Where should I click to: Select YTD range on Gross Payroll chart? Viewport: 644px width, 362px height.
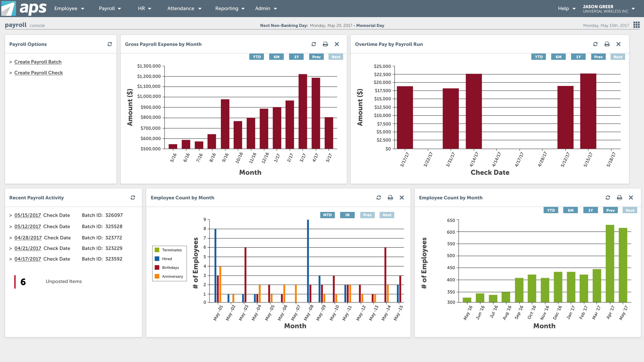pyautogui.click(x=257, y=57)
